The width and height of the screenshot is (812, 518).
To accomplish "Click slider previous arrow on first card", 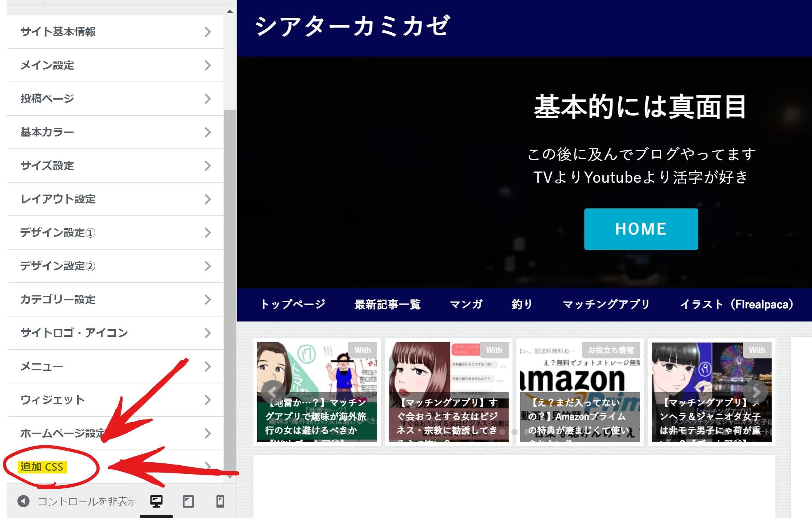I will 273,392.
